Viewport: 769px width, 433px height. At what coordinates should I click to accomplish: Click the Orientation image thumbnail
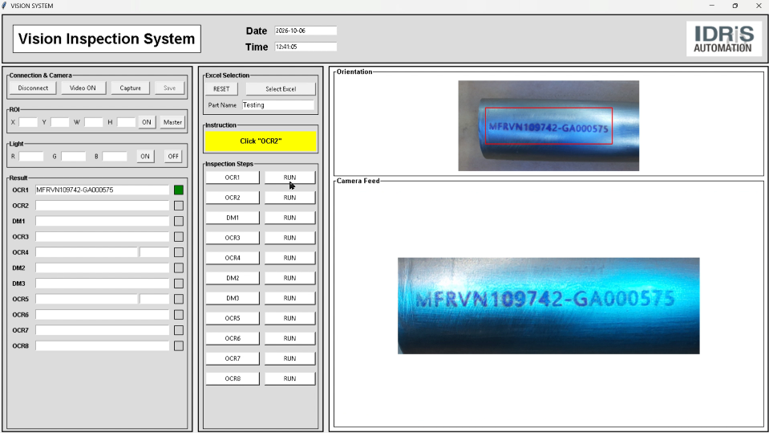(x=548, y=126)
